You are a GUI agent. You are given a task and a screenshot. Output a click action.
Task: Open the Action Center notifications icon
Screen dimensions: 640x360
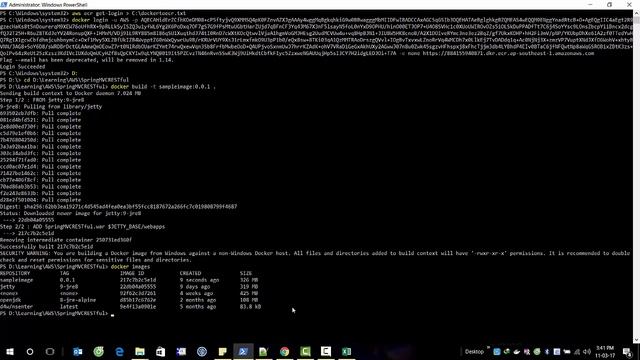628,352
